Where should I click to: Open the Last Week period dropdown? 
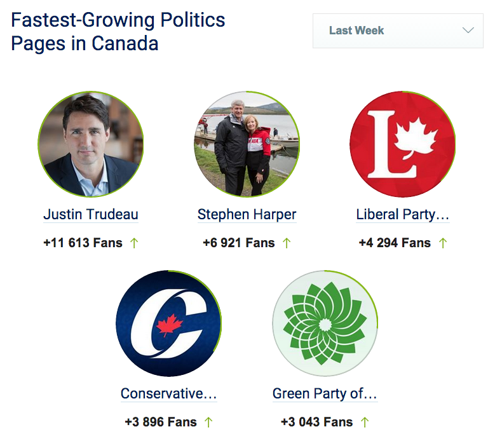(x=398, y=31)
